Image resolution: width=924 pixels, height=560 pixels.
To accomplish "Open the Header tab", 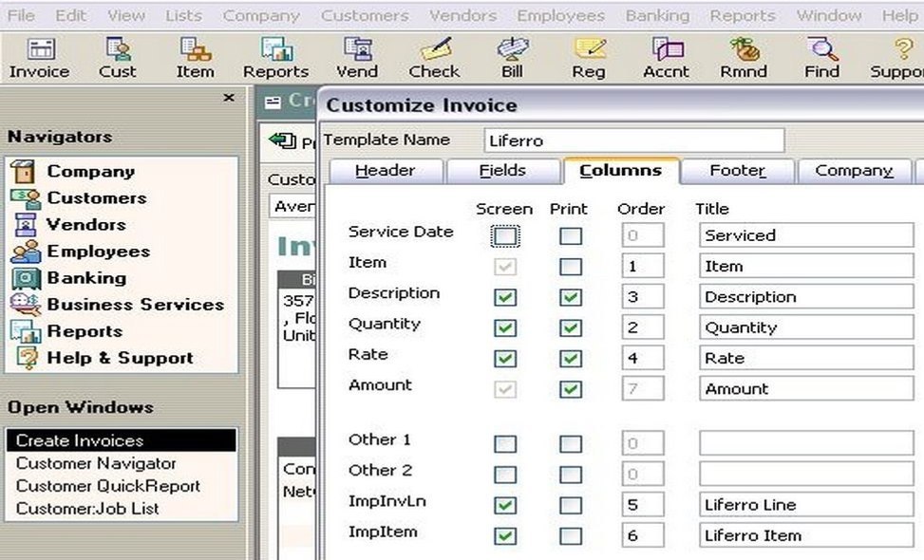I will tap(384, 171).
